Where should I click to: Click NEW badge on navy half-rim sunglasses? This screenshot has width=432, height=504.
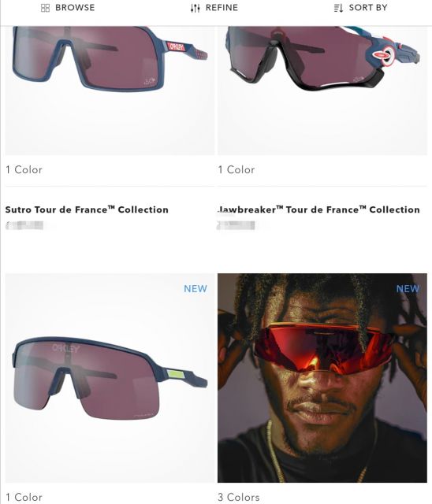click(x=196, y=289)
